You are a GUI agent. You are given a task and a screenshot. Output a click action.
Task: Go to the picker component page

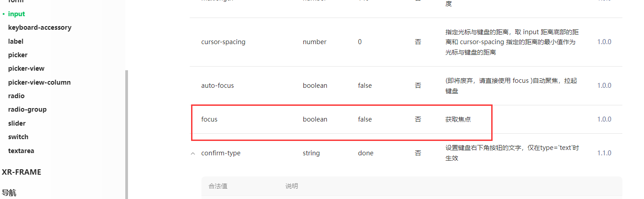18,55
